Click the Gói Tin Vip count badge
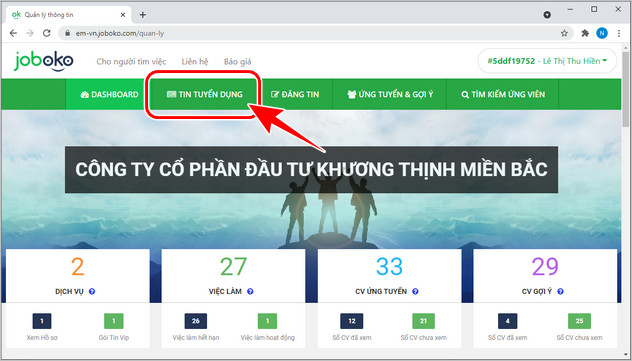This screenshot has width=632, height=361. (114, 321)
